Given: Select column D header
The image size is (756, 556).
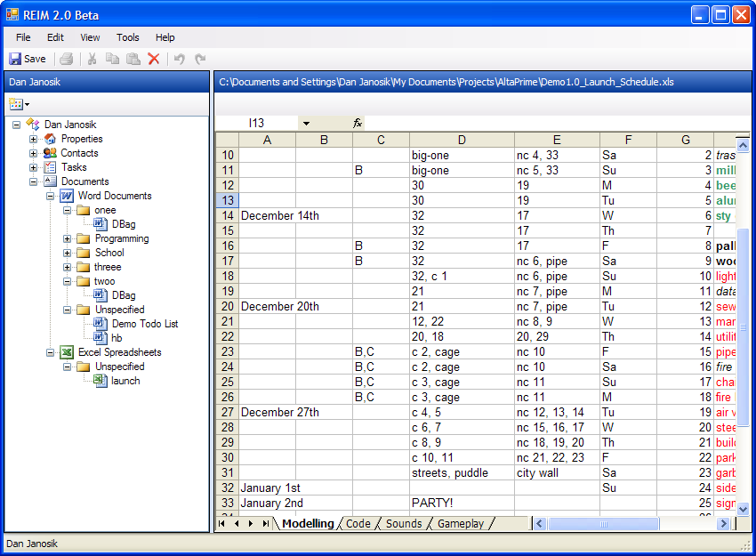Looking at the screenshot, I should (462, 140).
